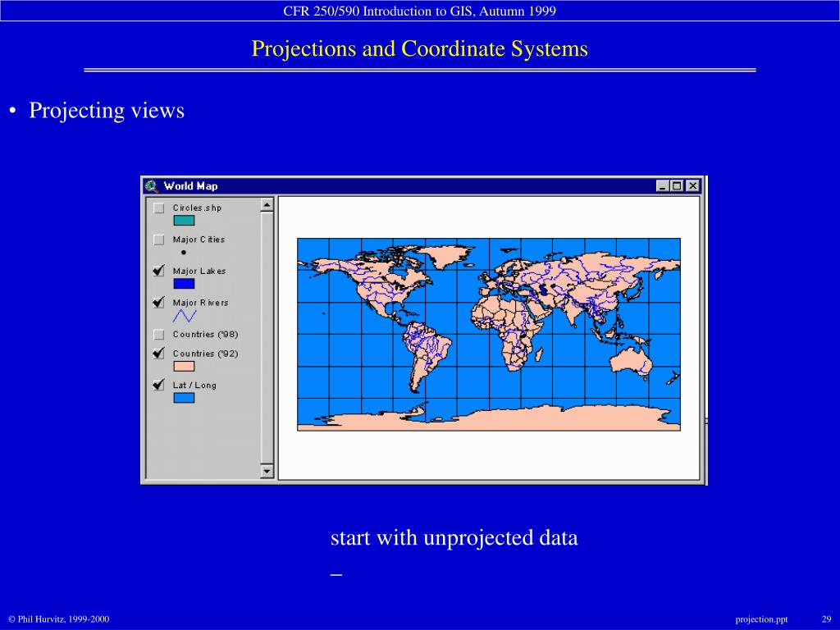Maximize the World Map window
Screen dimensions: 840x630
pos(677,186)
